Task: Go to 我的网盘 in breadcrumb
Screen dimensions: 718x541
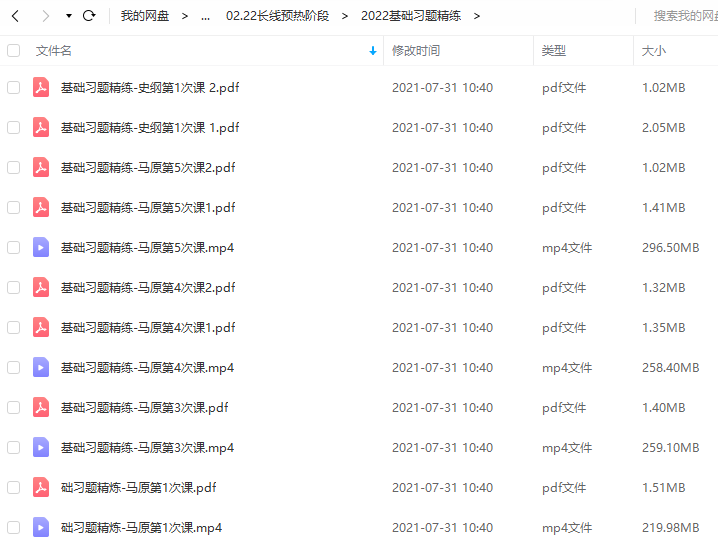Action: coord(145,16)
